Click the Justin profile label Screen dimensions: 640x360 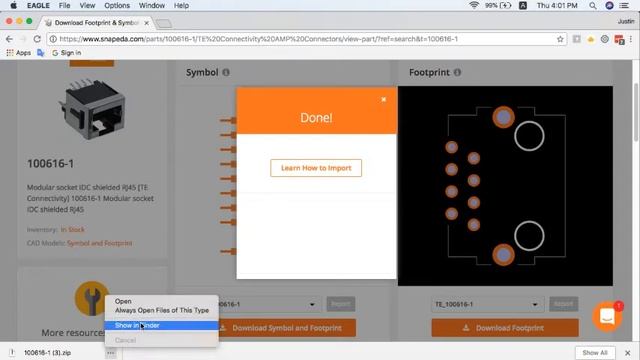click(626, 21)
